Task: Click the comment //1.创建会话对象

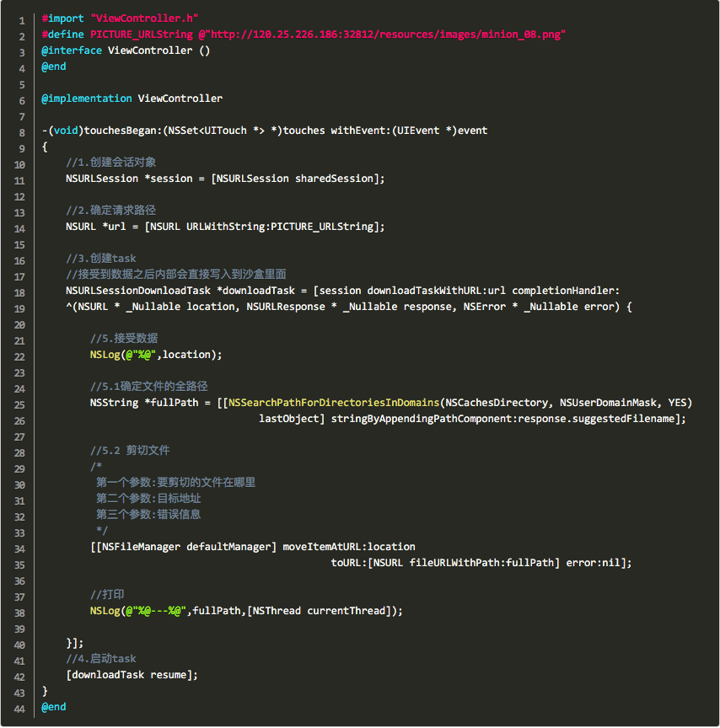Action: [110, 163]
